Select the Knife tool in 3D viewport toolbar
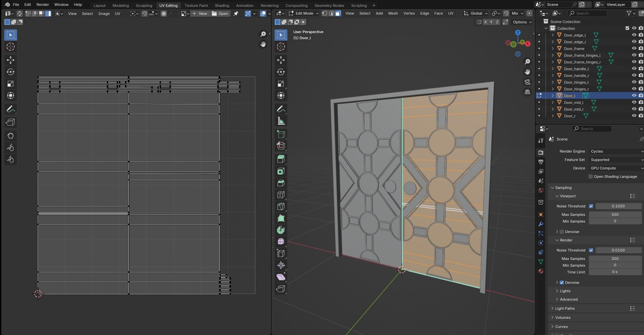The height and width of the screenshot is (335, 644). 281,207
